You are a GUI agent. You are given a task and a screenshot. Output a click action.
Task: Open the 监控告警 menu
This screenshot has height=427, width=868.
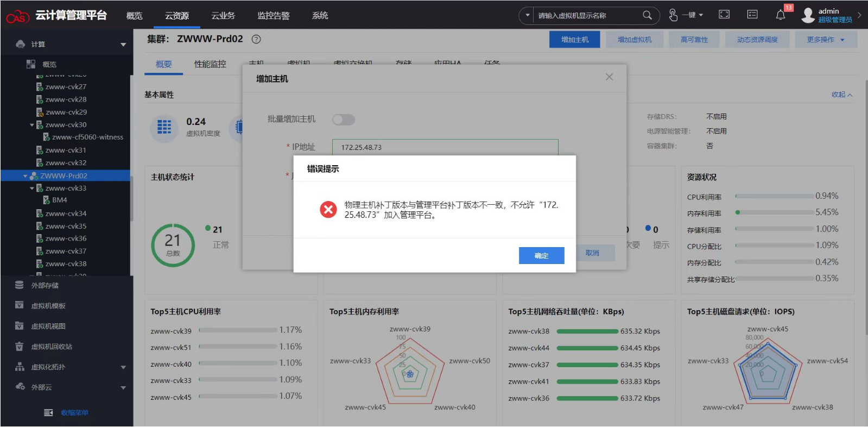point(274,16)
